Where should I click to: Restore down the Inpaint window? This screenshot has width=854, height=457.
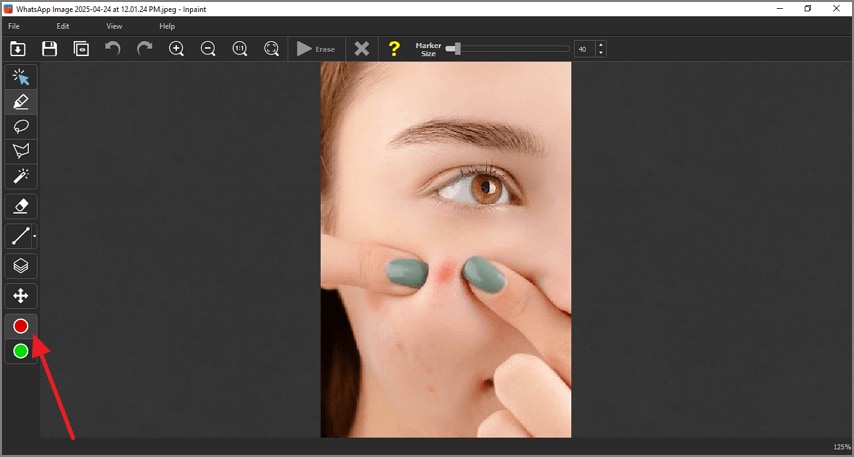pyautogui.click(x=808, y=9)
